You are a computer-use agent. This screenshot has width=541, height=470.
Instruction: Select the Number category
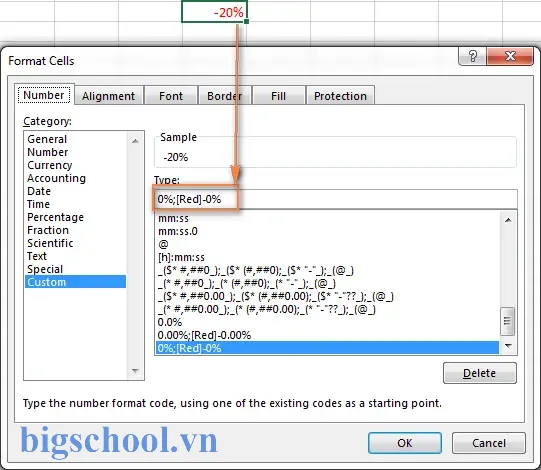click(75, 152)
